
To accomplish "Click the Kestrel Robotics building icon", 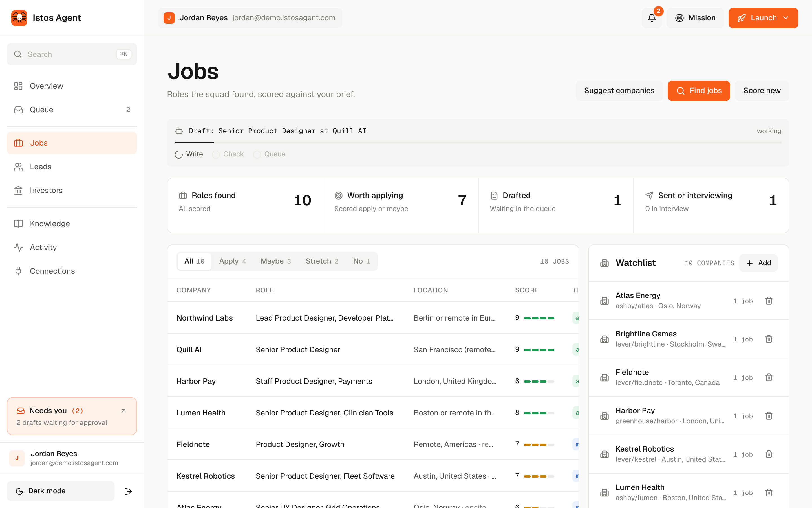I will (x=604, y=454).
